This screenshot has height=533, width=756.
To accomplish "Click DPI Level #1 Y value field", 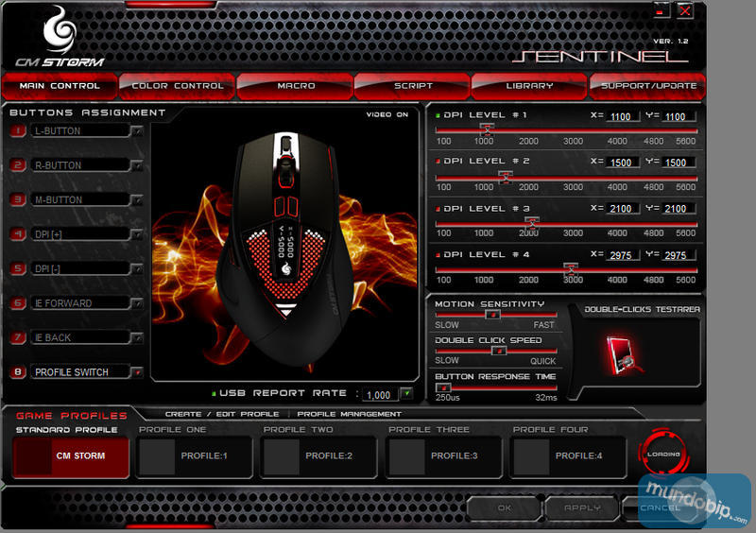I will pyautogui.click(x=679, y=117).
